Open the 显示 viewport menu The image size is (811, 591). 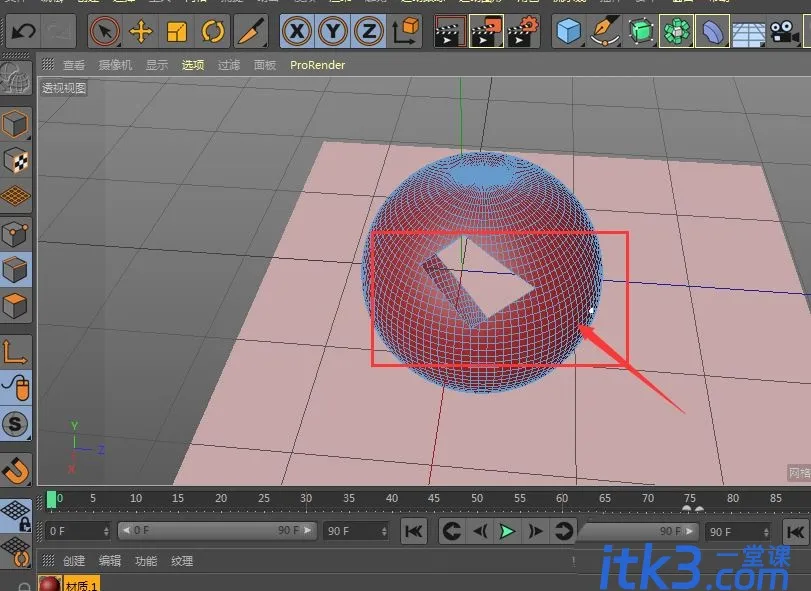pos(157,65)
